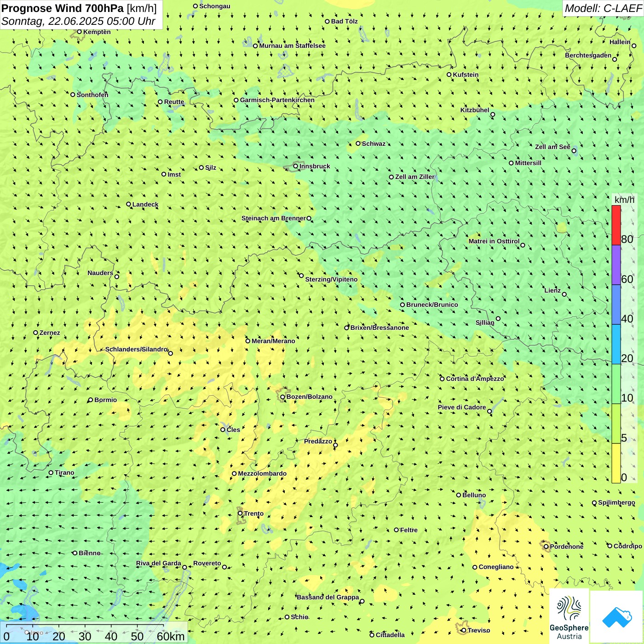Click the Tirano city marker
The width and height of the screenshot is (644, 644).
tap(51, 472)
